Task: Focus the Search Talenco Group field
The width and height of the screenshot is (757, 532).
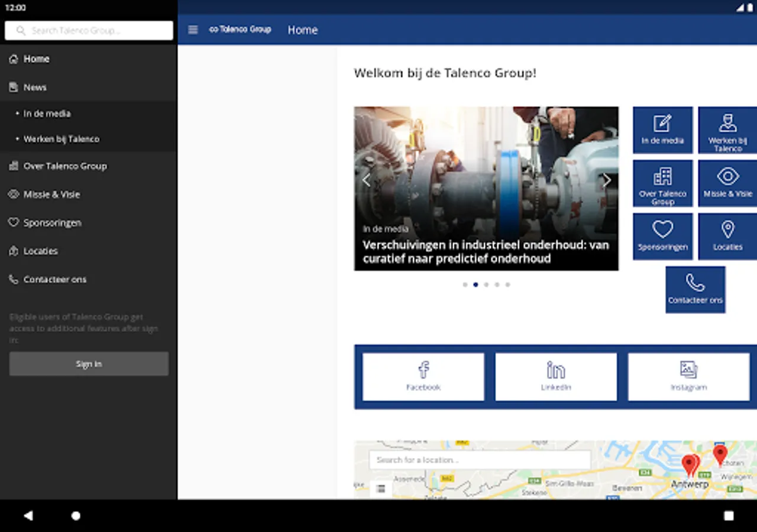Action: click(89, 31)
